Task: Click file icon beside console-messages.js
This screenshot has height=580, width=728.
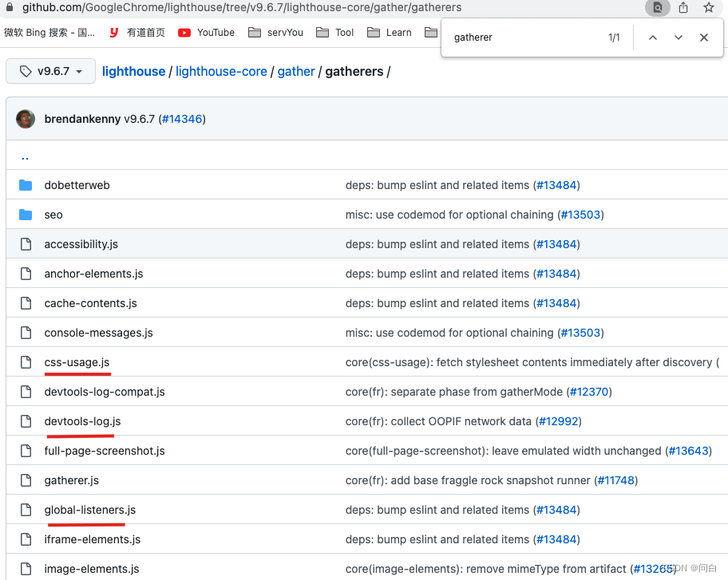Action: [26, 333]
